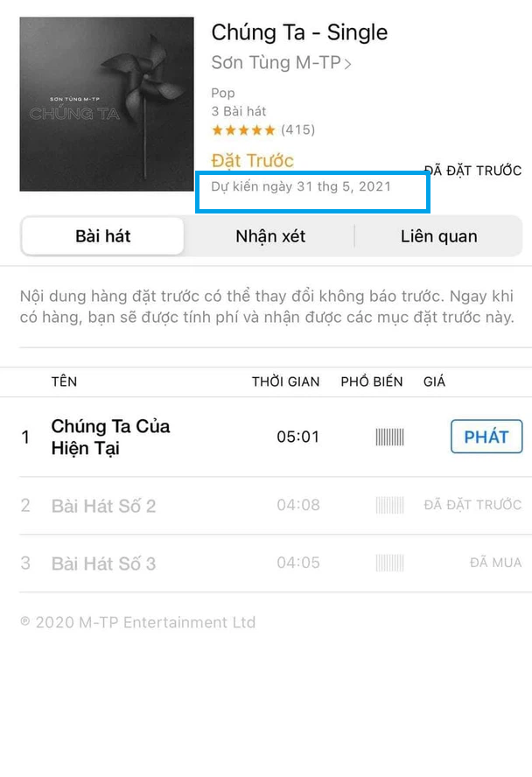Open the Chúng Ta album cover artwork
The height and width of the screenshot is (777, 532).
107,104
